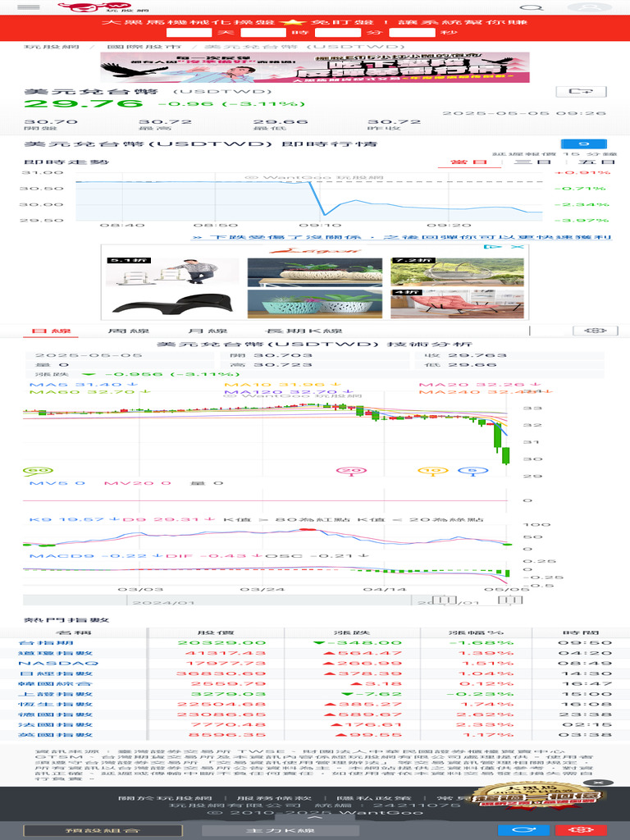Close the Shopee ad with X
This screenshot has width=630, height=840.
(517, 246)
